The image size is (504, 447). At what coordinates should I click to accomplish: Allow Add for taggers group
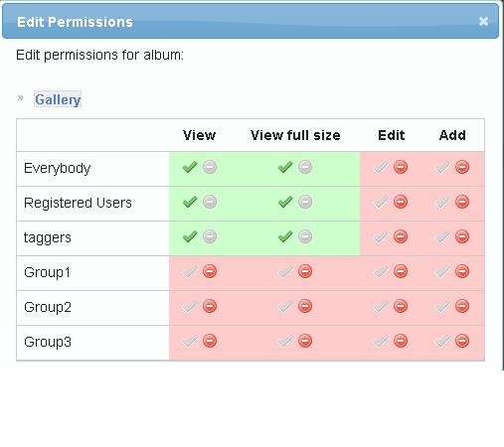(442, 236)
